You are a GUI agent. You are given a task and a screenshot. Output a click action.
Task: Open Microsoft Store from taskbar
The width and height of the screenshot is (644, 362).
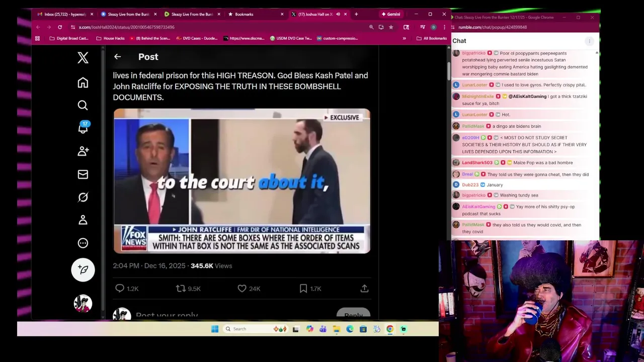(363, 329)
